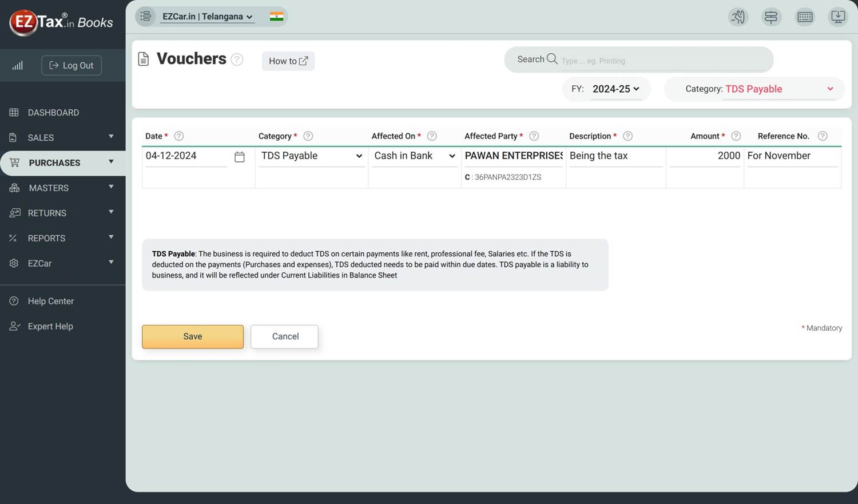Expand the EZCar.in | Telangana company selector
Viewport: 858px width, 504px height.
[207, 17]
